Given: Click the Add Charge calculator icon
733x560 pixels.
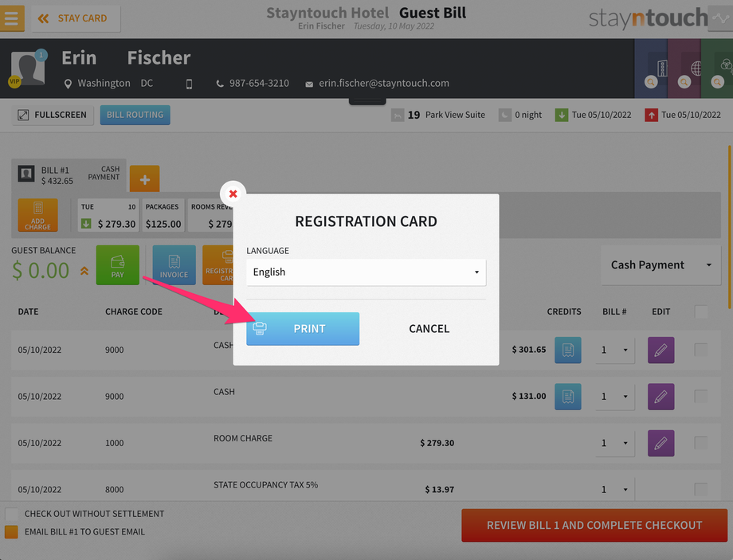Looking at the screenshot, I should pyautogui.click(x=38, y=215).
